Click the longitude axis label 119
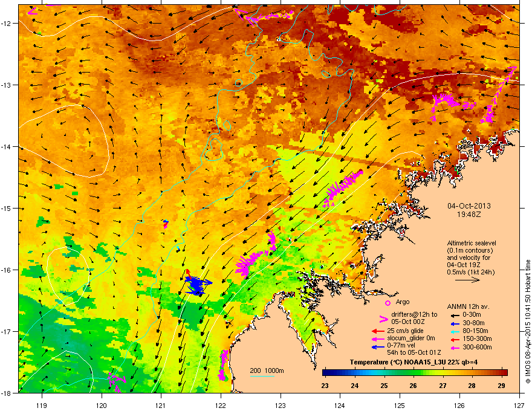Viewport: 532px width, 411px height. [42, 405]
